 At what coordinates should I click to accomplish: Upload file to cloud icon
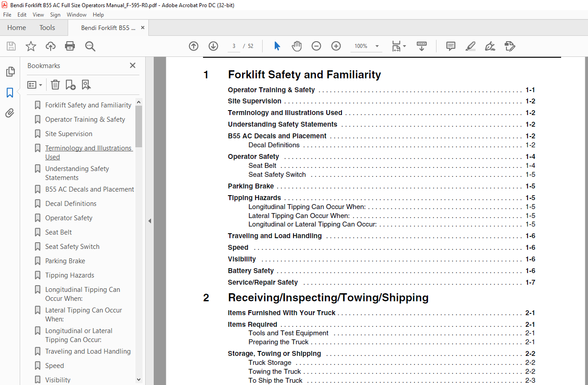coord(51,46)
